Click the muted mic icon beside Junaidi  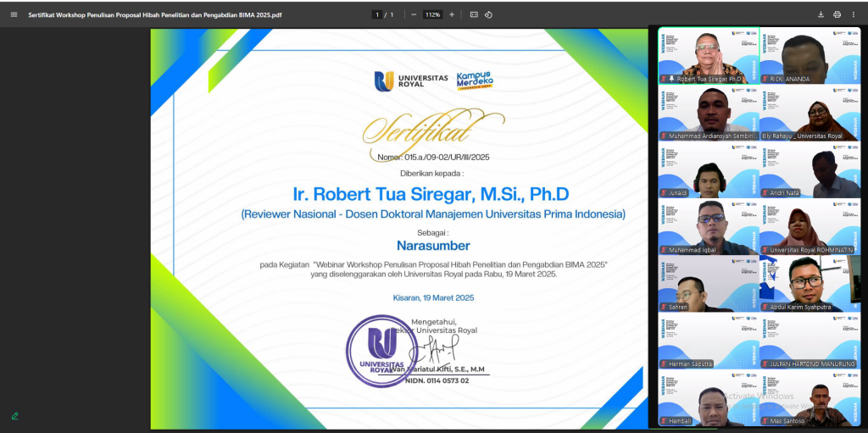pos(664,192)
